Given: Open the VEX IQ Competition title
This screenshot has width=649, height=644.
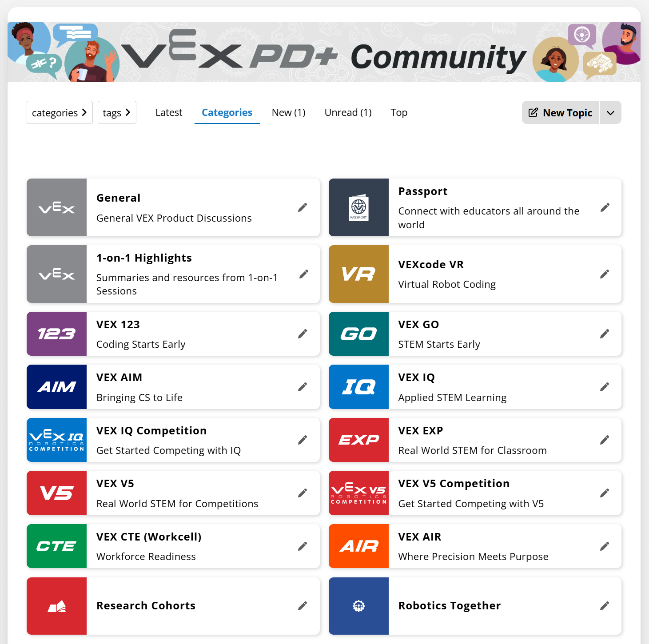Looking at the screenshot, I should coord(151,430).
